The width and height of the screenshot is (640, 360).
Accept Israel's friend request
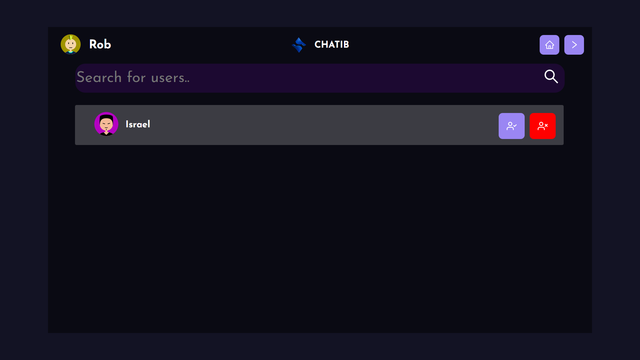click(x=511, y=126)
